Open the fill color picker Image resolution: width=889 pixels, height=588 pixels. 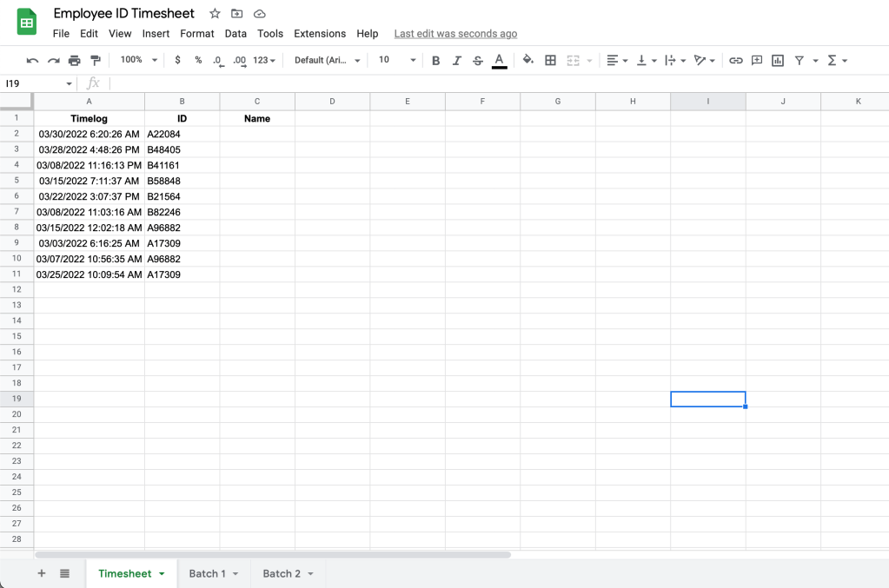point(527,60)
